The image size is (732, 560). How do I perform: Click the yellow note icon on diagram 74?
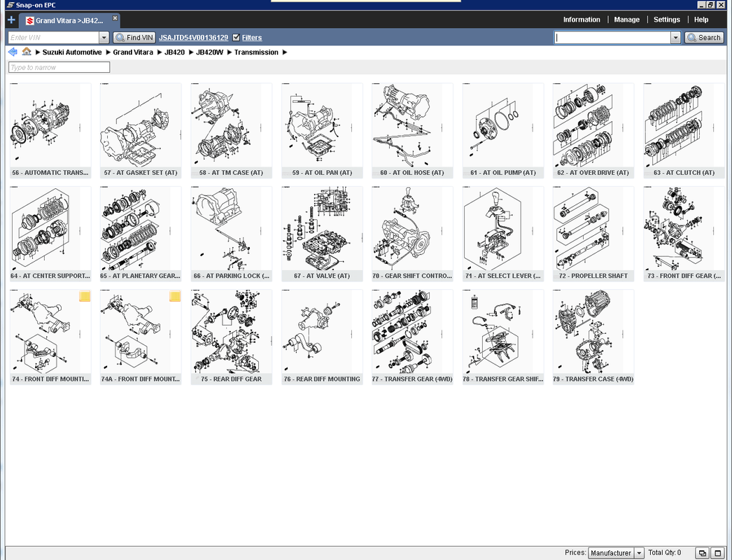point(85,296)
